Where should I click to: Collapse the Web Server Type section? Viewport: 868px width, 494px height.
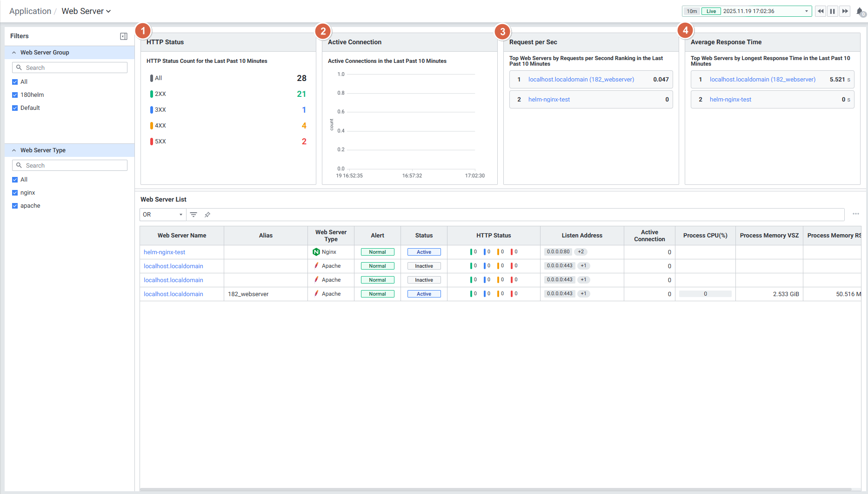pos(14,150)
